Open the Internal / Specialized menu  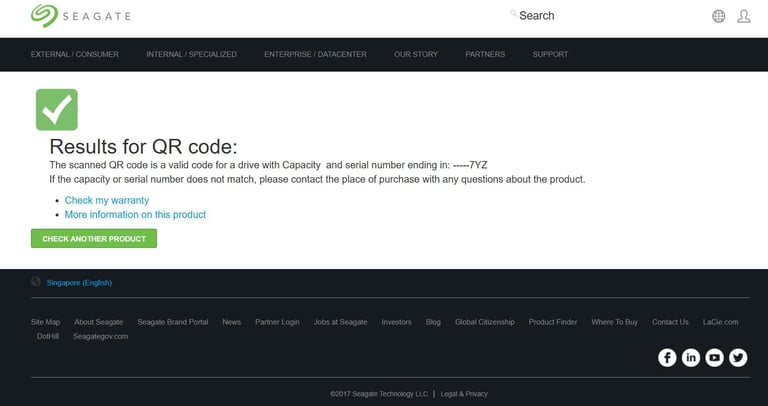click(x=191, y=54)
